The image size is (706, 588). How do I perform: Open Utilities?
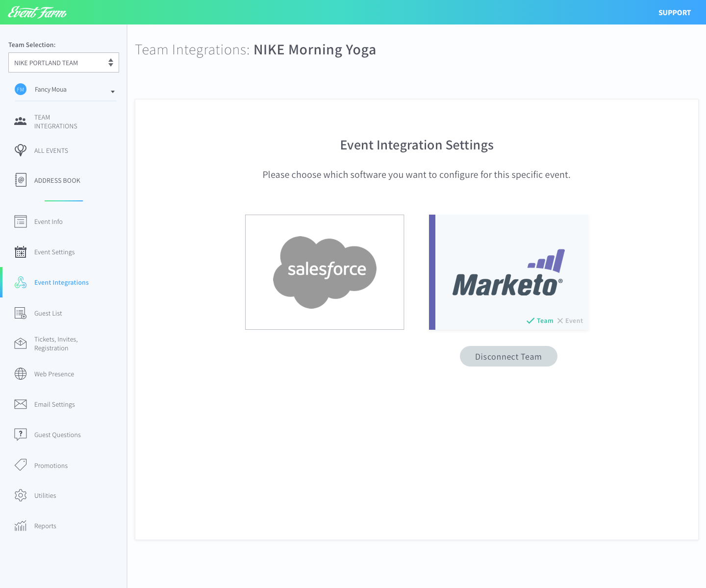45,495
